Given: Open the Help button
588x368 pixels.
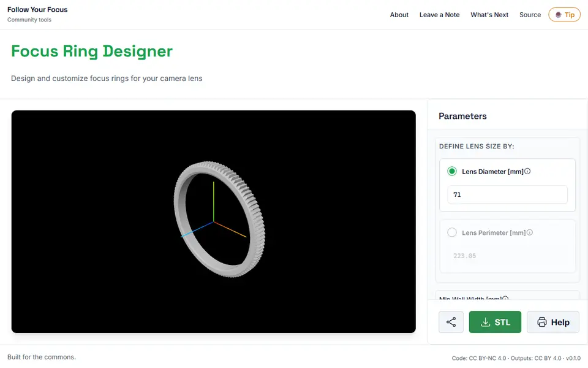Looking at the screenshot, I should (x=553, y=322).
